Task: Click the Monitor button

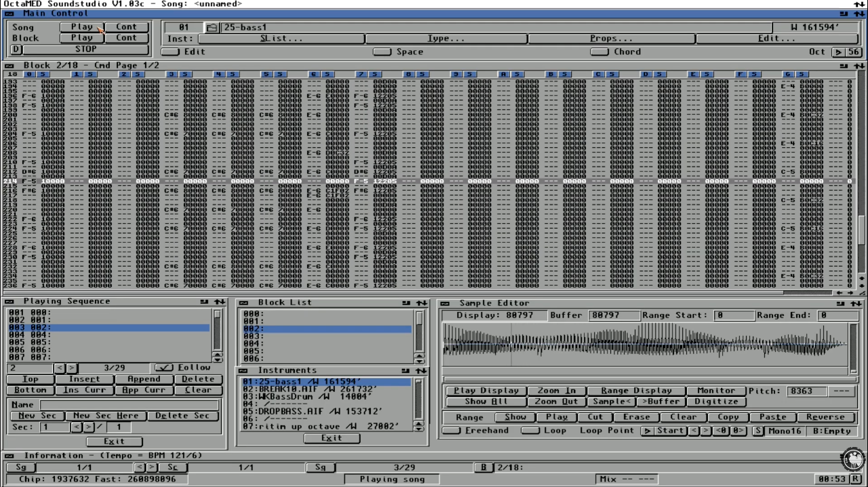Action: tap(716, 391)
